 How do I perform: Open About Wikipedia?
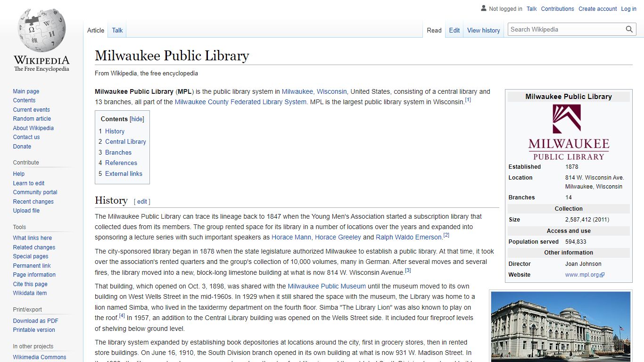coord(33,128)
